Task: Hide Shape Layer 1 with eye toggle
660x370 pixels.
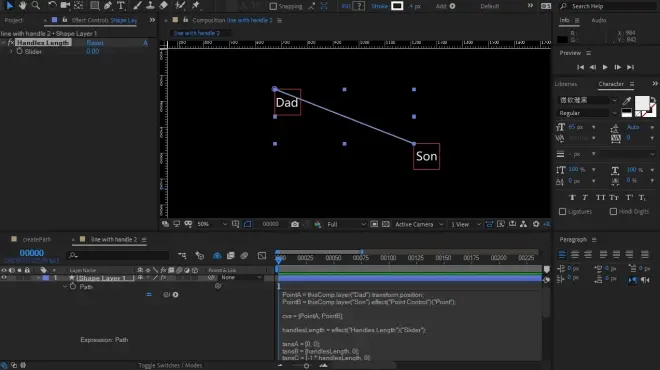Action: click(x=4, y=278)
